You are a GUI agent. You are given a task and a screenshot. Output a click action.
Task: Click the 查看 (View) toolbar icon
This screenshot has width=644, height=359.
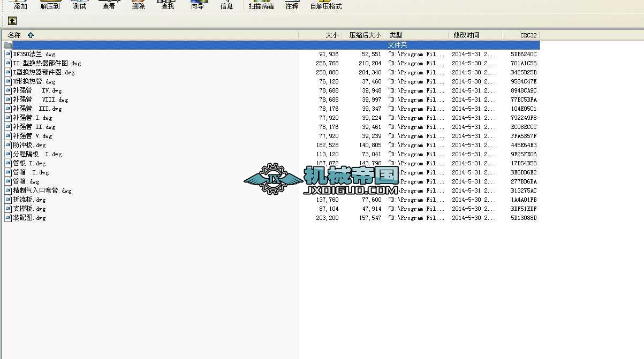pos(108,5)
